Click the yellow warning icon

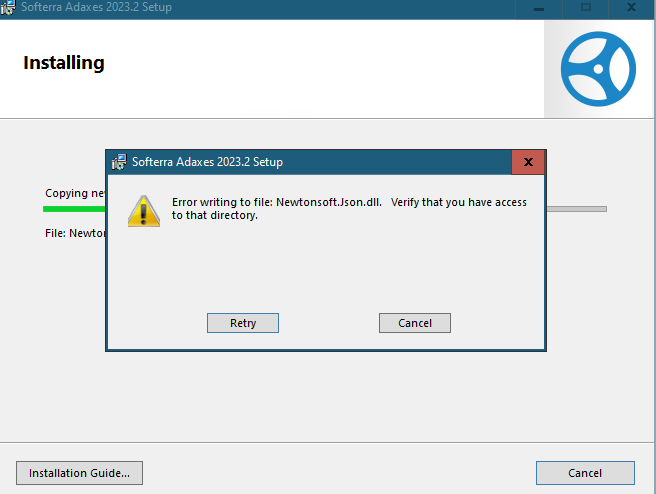point(144,211)
